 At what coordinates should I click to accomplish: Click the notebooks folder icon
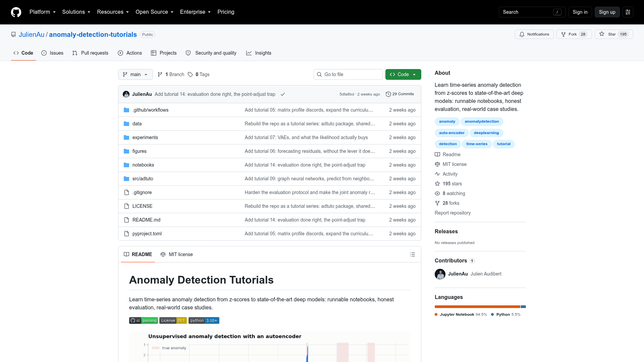126,165
